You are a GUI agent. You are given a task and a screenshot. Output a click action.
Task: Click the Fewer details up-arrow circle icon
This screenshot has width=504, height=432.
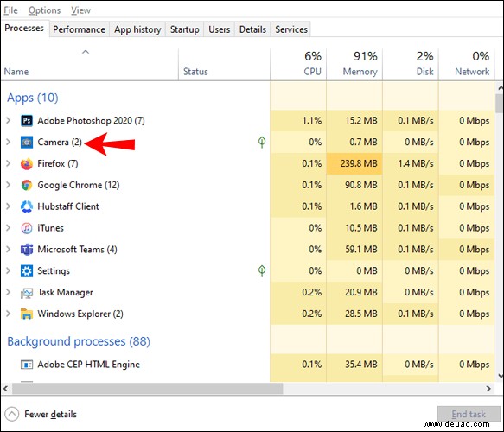[12, 414]
